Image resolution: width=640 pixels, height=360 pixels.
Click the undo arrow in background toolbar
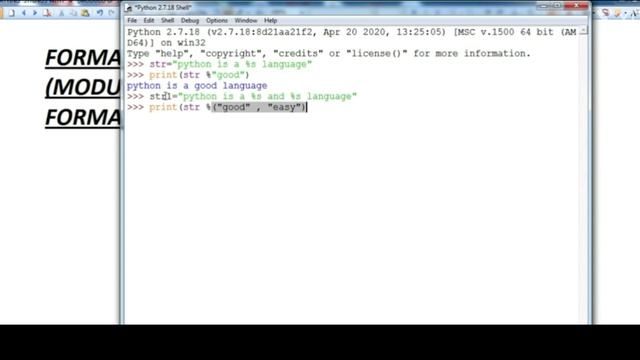tap(100, 13)
